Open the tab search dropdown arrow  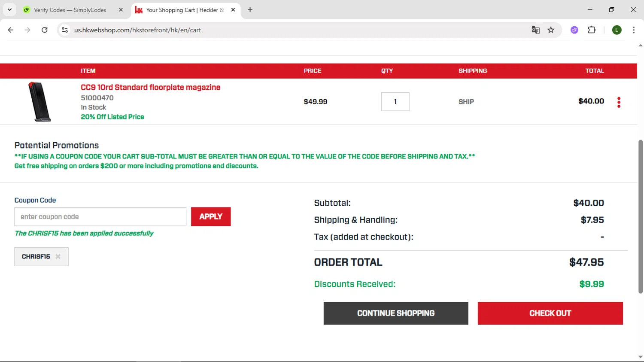click(x=9, y=9)
